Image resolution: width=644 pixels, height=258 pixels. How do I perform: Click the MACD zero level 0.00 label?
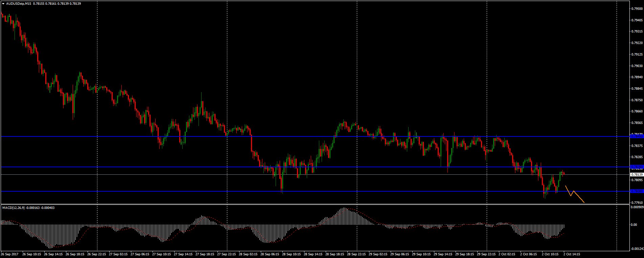(634, 224)
